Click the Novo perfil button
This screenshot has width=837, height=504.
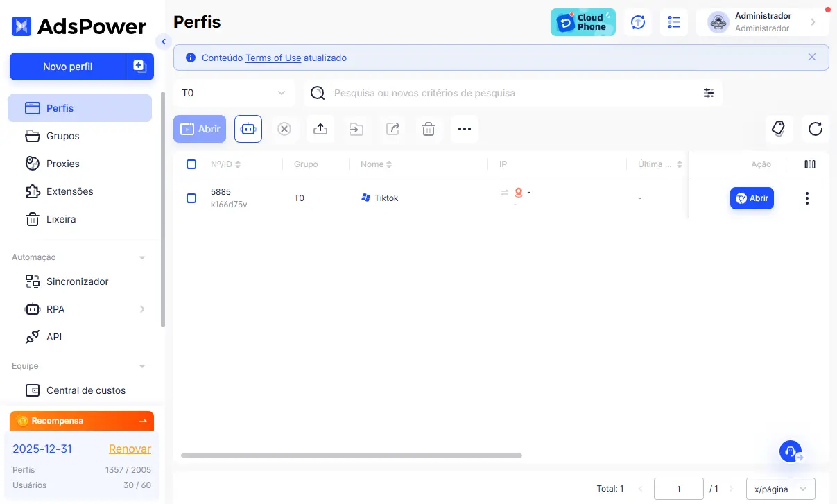(68, 67)
